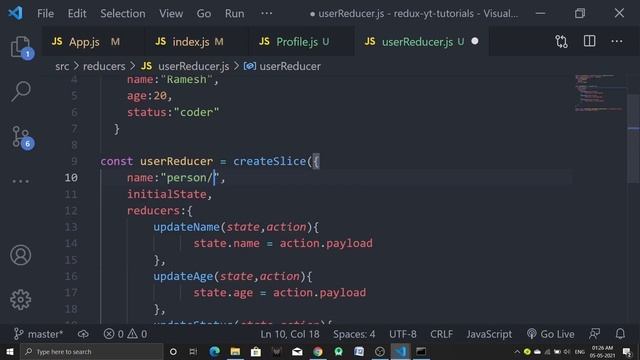Click the updateAge reducer function name
This screenshot has height=360, width=640.
point(183,276)
